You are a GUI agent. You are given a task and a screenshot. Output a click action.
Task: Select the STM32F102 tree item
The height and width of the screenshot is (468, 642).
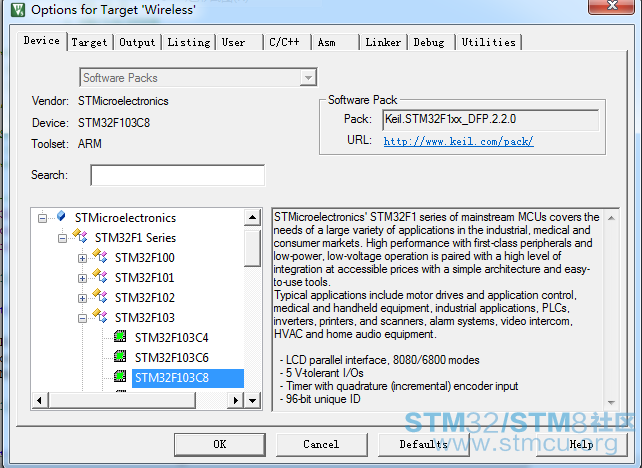(145, 298)
